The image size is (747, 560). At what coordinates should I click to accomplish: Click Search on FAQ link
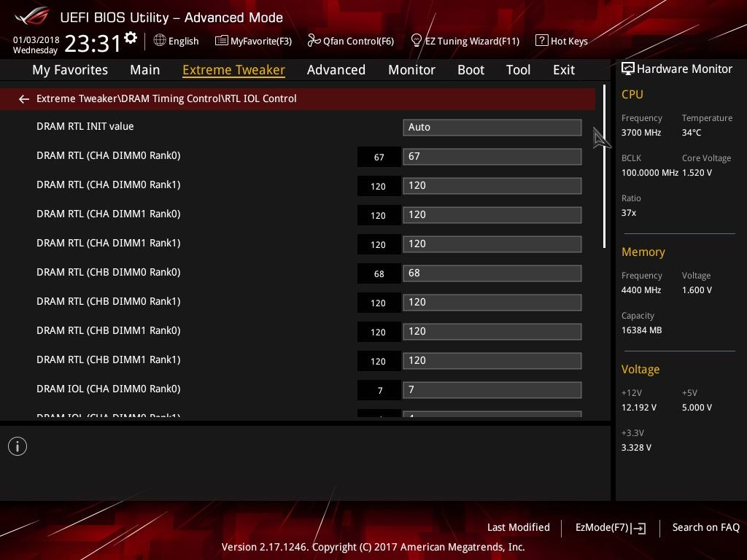point(706,527)
